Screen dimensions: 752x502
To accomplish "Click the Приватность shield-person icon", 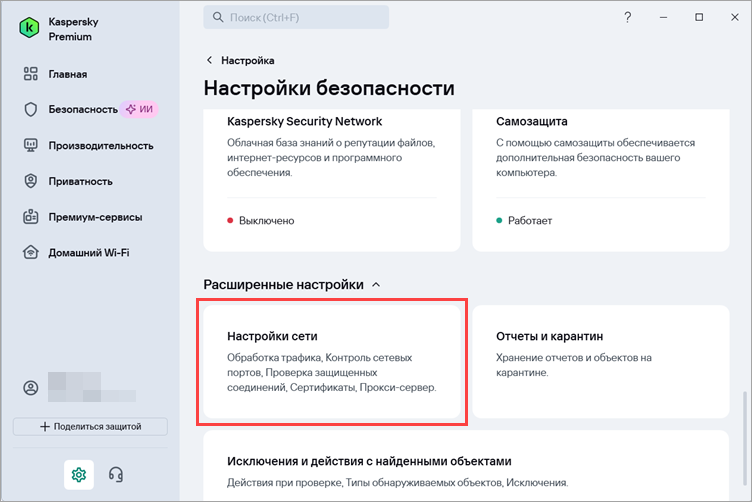I will [31, 181].
